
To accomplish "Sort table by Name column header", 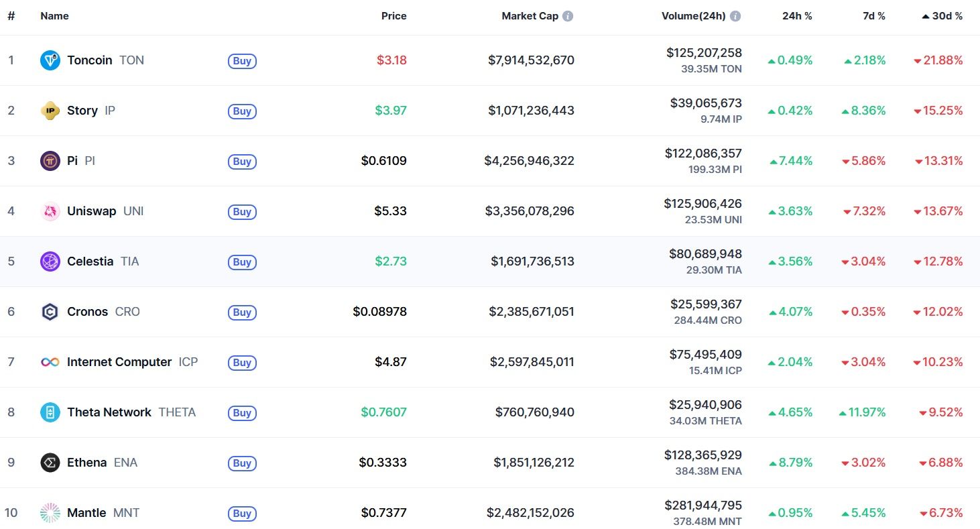I will pos(54,16).
